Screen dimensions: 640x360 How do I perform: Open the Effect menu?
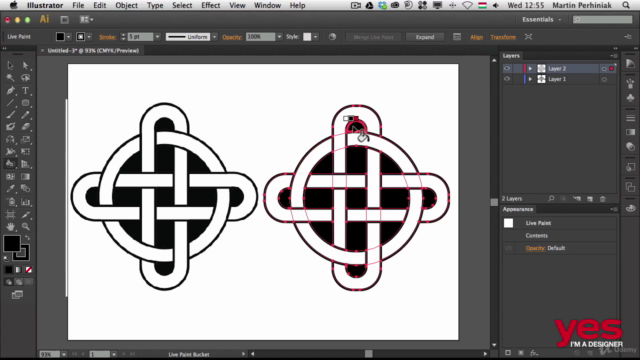(x=211, y=5)
